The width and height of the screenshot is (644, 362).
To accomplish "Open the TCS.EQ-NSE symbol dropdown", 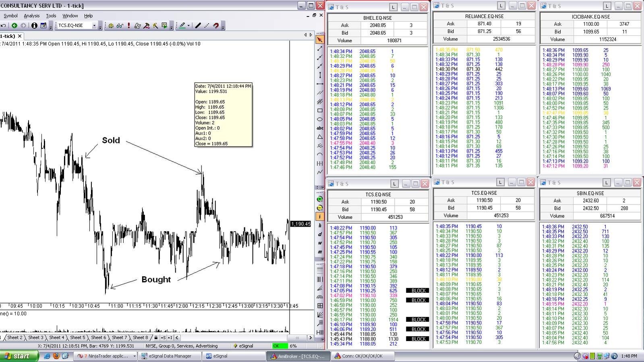I will click(94, 25).
